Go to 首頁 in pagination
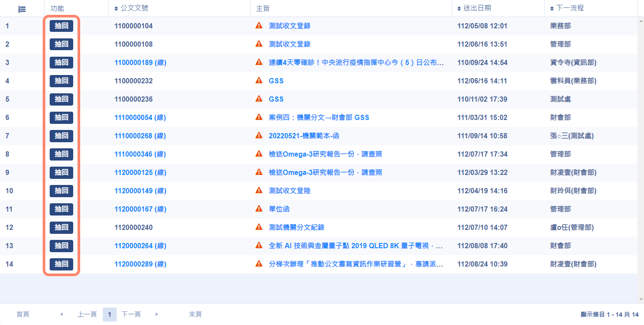Image resolution: width=644 pixels, height=325 pixels. tap(23, 314)
